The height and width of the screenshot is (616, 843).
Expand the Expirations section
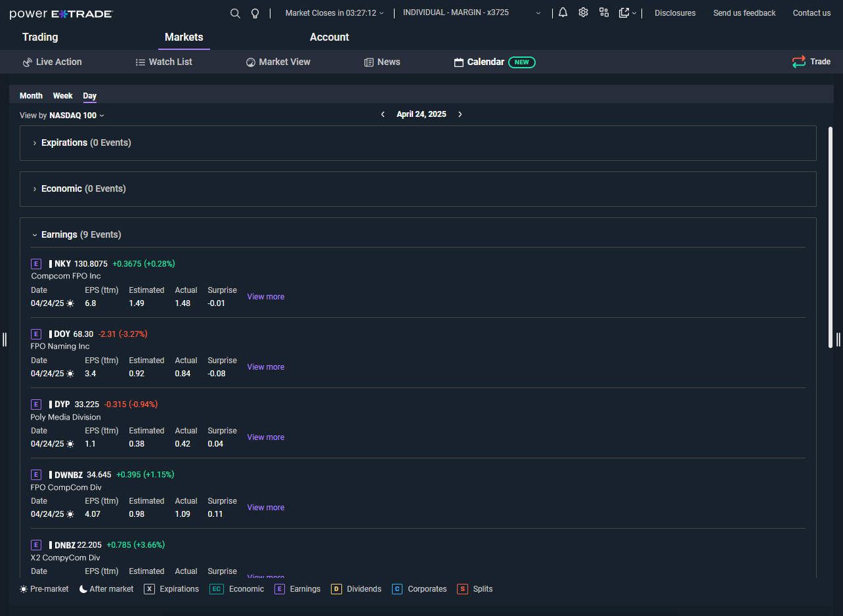[x=35, y=143]
